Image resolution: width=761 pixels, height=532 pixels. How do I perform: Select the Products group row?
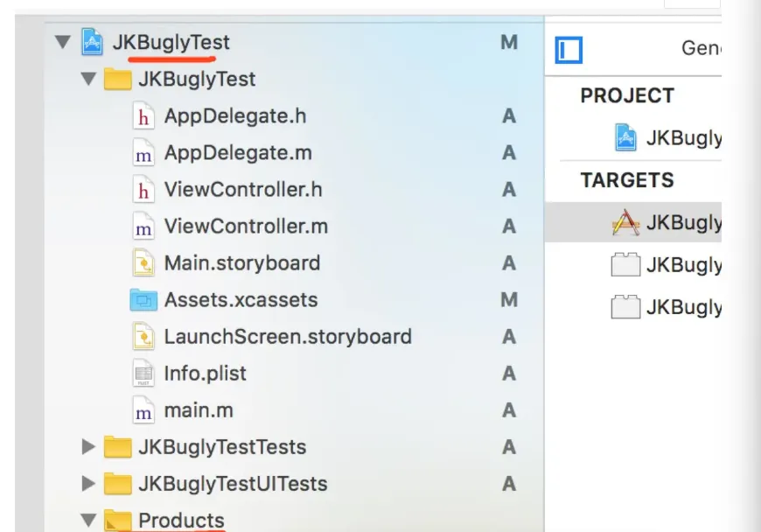pyautogui.click(x=294, y=518)
